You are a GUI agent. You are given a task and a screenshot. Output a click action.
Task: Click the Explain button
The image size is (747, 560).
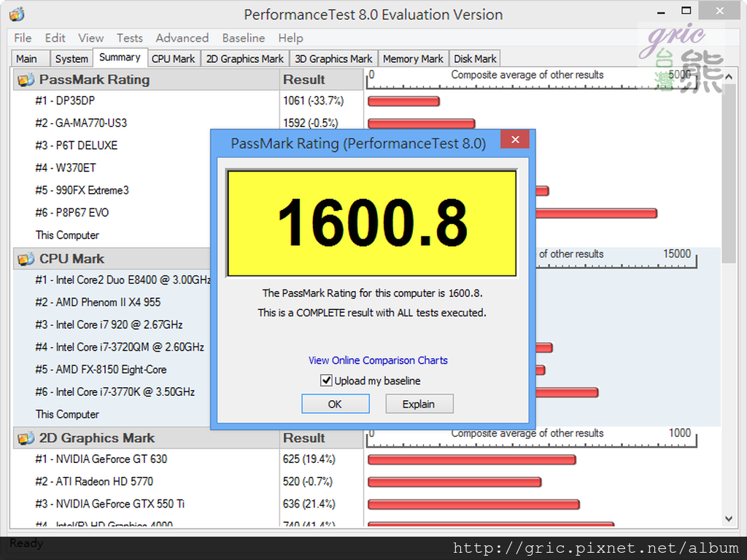pyautogui.click(x=419, y=404)
